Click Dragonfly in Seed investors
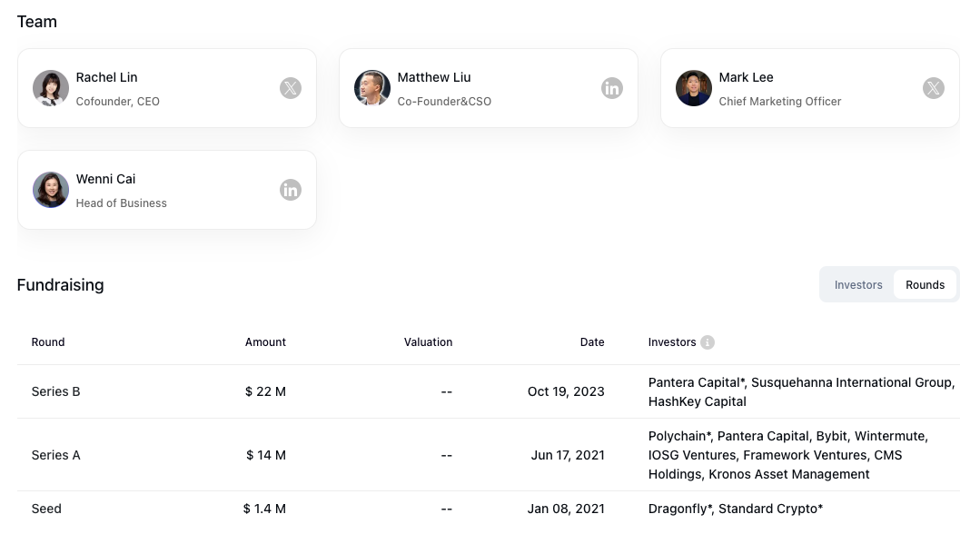This screenshot has width=980, height=534. pos(680,509)
